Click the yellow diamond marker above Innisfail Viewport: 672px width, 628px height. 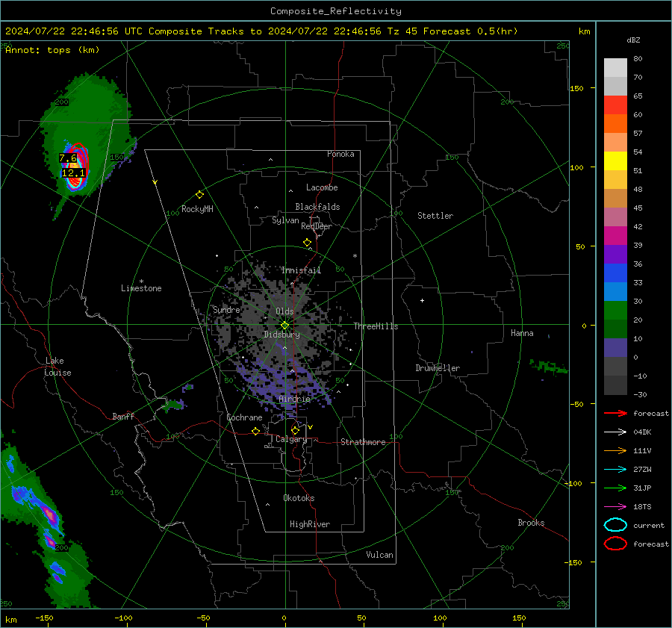(x=307, y=243)
